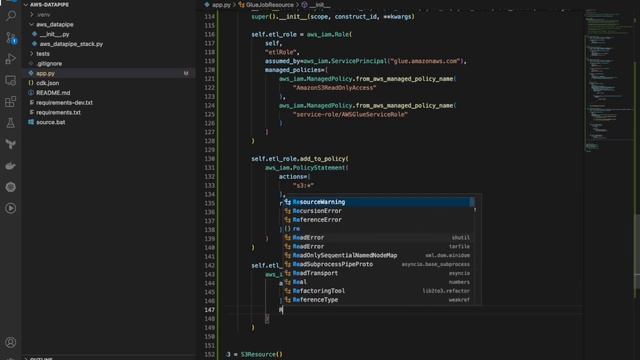Open the Search view in activity bar
This screenshot has height=360, width=640.
click(11, 16)
